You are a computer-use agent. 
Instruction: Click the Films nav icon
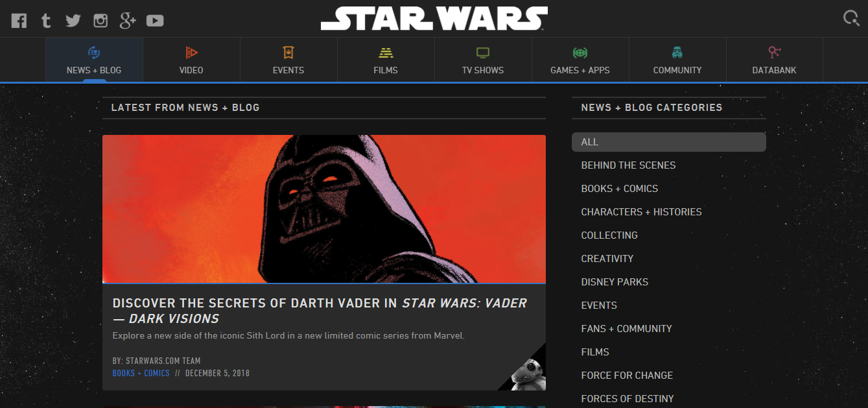click(x=386, y=52)
